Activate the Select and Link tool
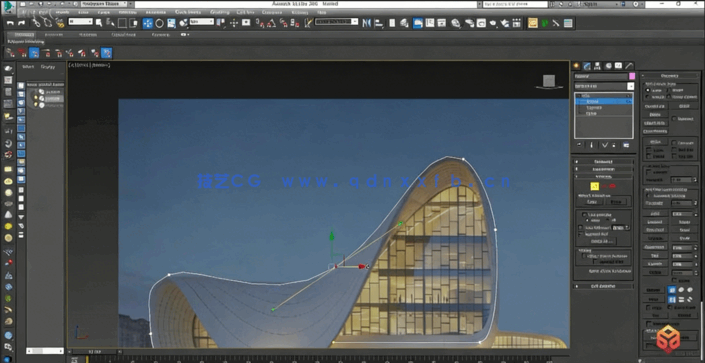Viewport: 705px width, 363px height. [36, 23]
